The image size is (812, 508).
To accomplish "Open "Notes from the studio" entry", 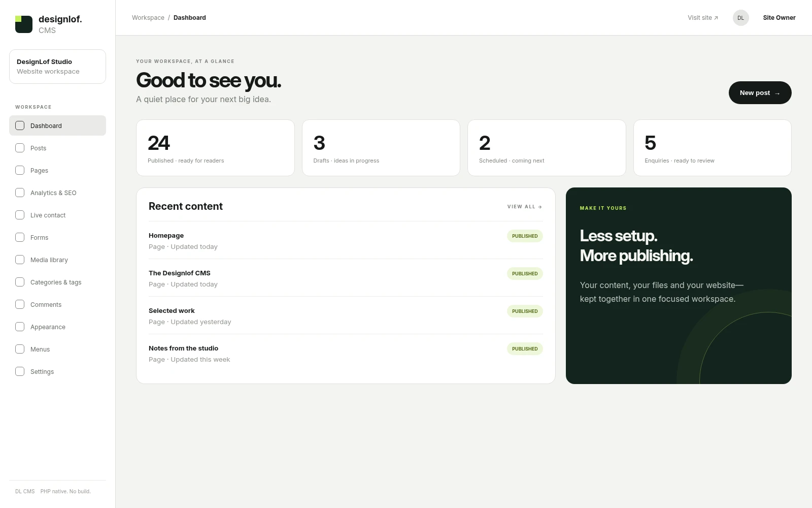I will point(346,353).
